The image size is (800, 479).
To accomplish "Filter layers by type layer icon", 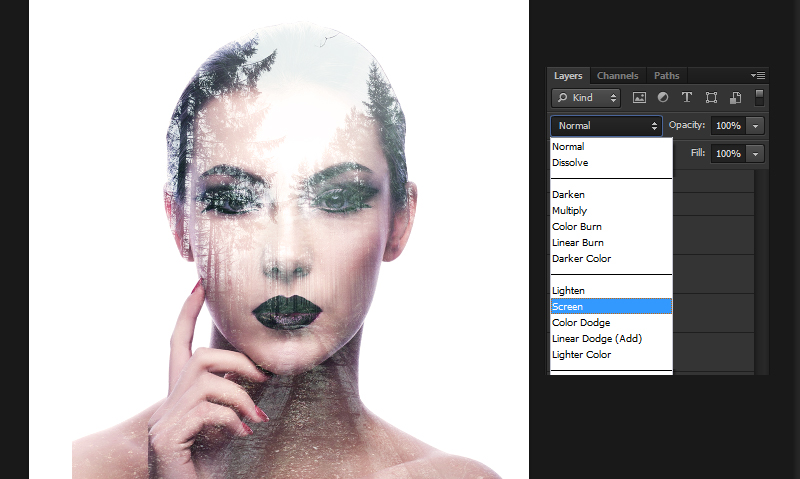I will (x=687, y=98).
